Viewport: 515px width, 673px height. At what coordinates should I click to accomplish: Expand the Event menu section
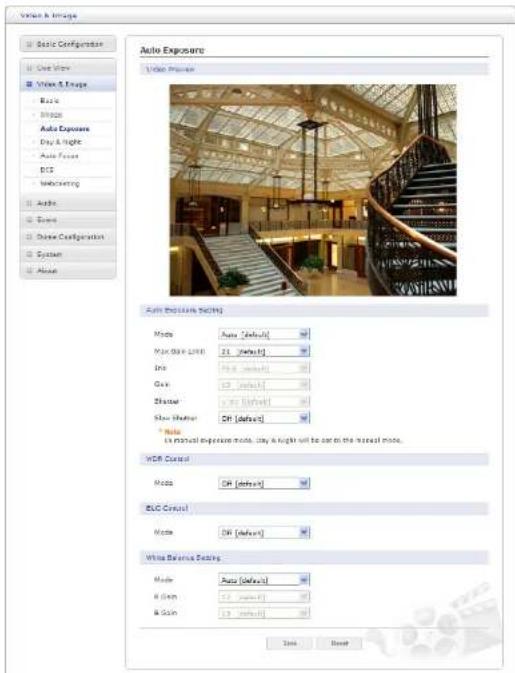click(x=68, y=220)
